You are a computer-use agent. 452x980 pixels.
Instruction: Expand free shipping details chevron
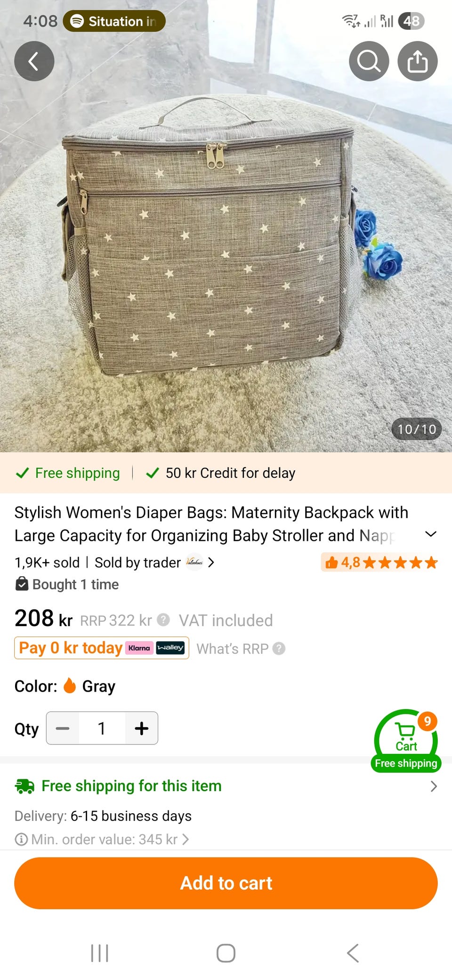(434, 786)
